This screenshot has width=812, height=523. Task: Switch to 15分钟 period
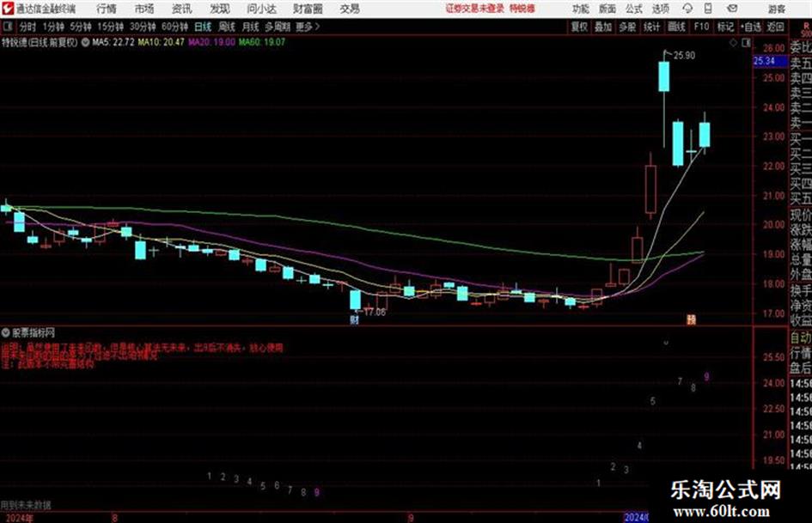111,27
